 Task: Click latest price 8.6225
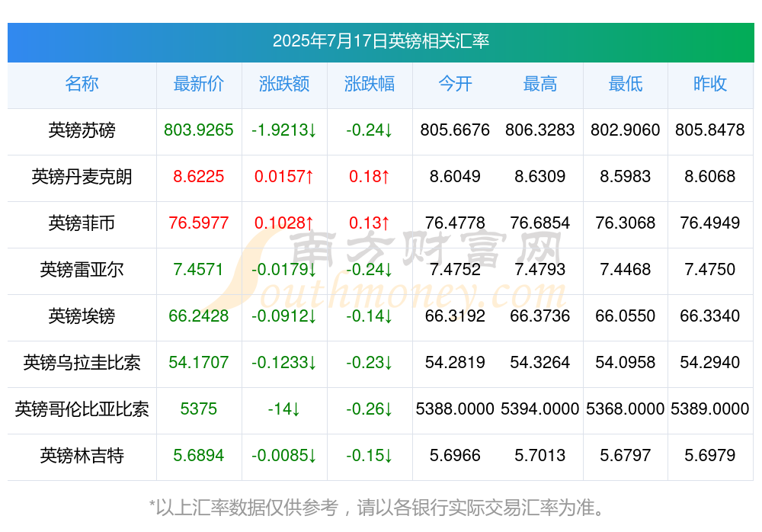coord(198,177)
